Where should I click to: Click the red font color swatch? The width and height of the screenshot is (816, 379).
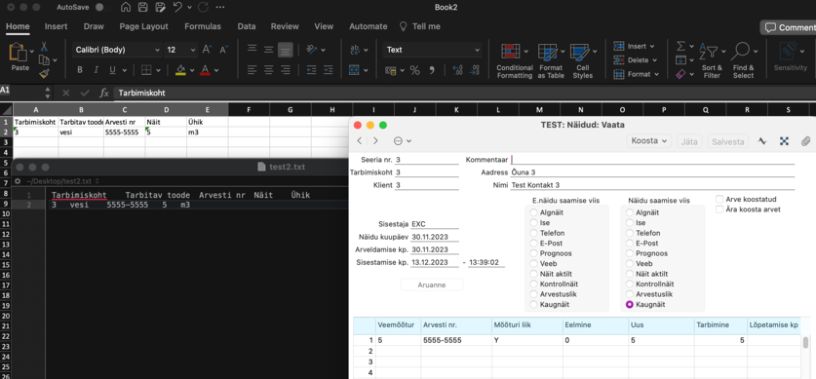click(x=205, y=70)
